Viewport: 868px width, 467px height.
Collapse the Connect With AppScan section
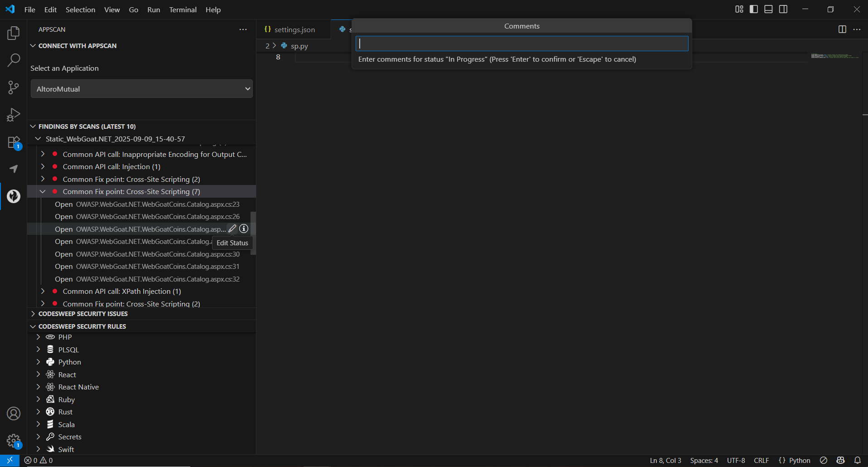click(x=142, y=46)
